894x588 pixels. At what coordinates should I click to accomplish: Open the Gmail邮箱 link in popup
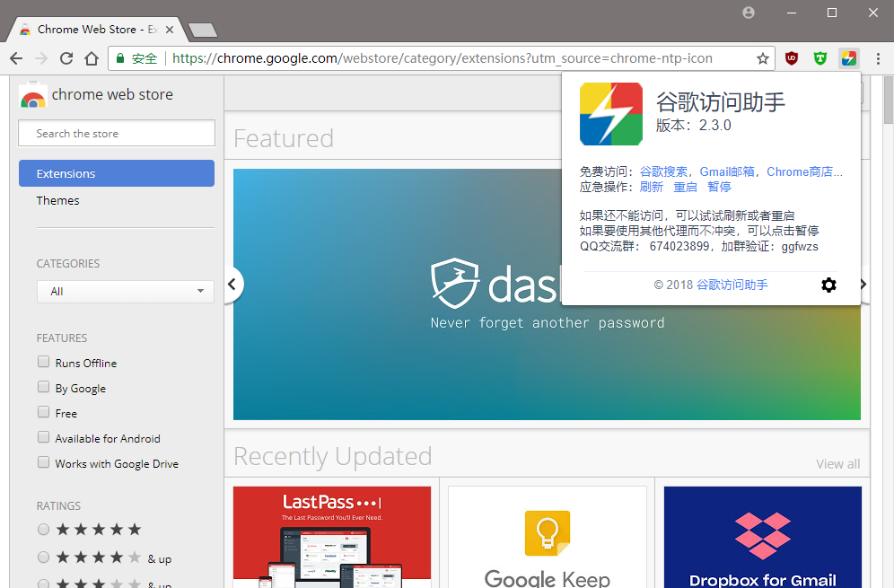pyautogui.click(x=727, y=171)
